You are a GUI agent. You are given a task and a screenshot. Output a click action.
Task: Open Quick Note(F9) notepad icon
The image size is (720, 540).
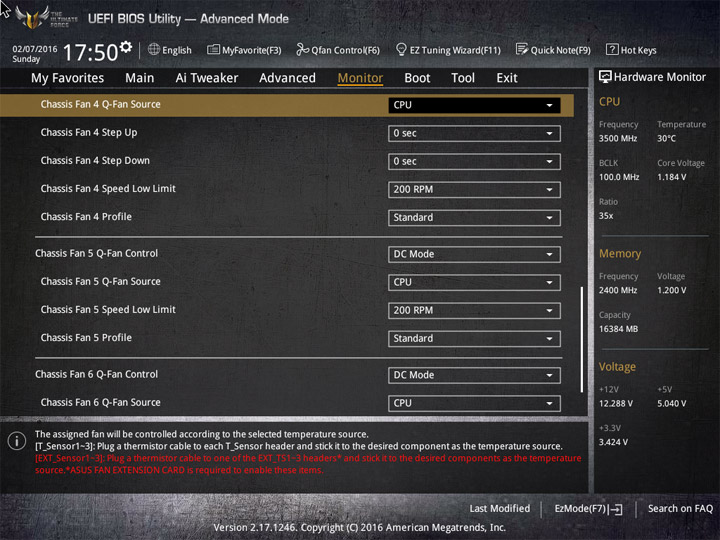(522, 50)
